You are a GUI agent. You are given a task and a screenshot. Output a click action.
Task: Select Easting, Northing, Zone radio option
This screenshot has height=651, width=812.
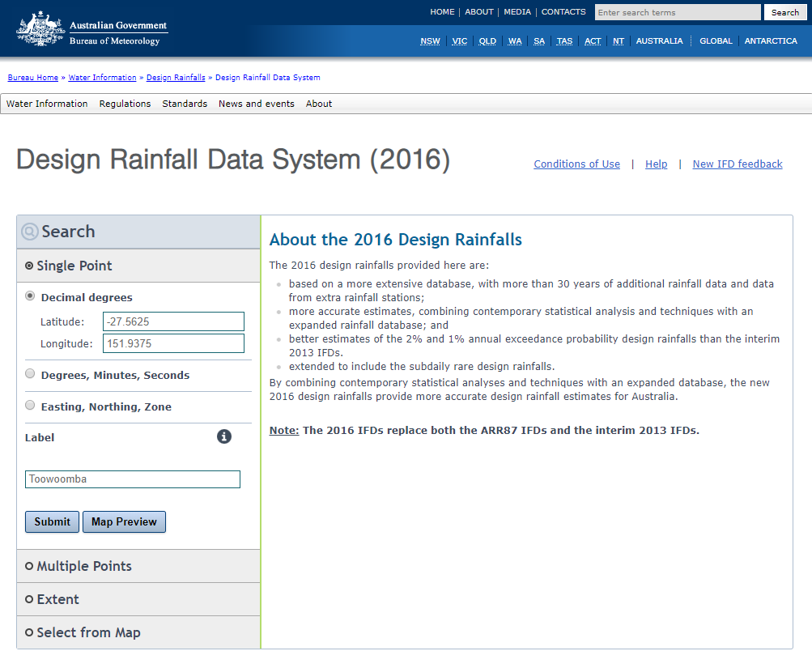click(x=30, y=405)
